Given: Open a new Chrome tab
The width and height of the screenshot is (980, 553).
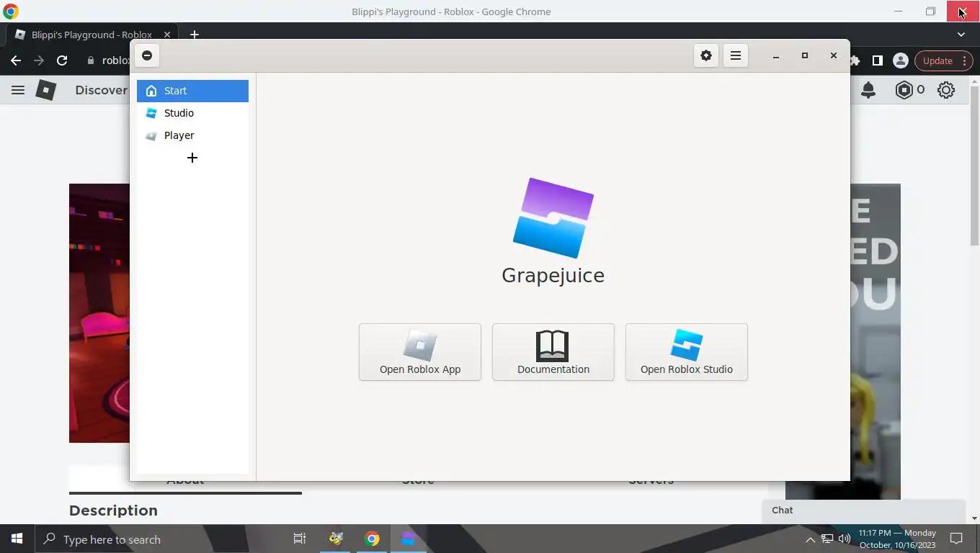Looking at the screenshot, I should click(194, 35).
